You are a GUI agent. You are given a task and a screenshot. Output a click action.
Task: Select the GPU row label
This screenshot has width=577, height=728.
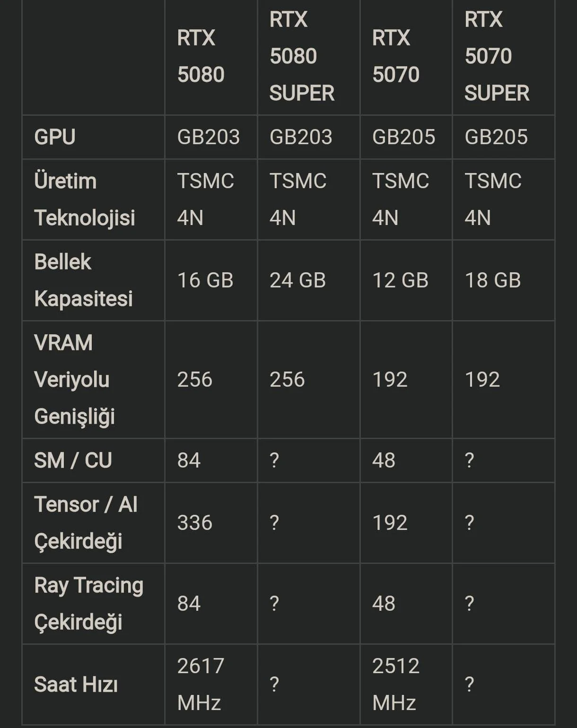tap(55, 137)
